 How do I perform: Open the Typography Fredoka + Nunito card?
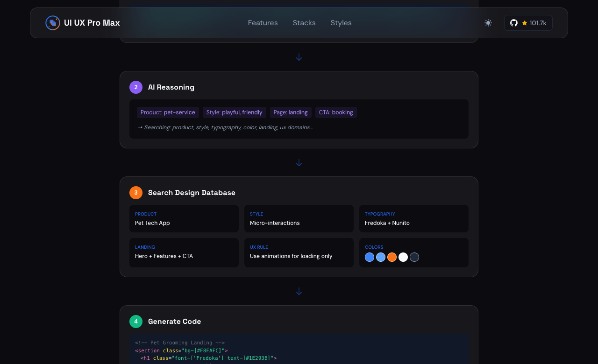[414, 219]
